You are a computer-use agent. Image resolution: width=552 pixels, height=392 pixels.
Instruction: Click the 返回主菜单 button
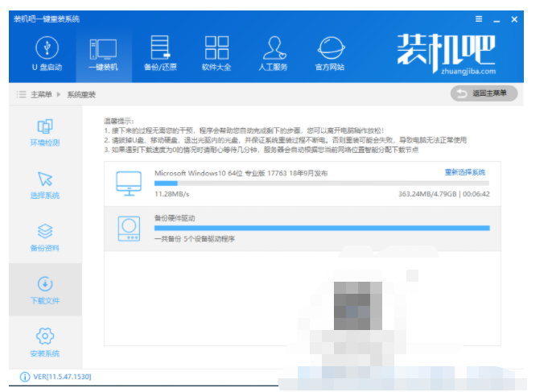pyautogui.click(x=484, y=94)
